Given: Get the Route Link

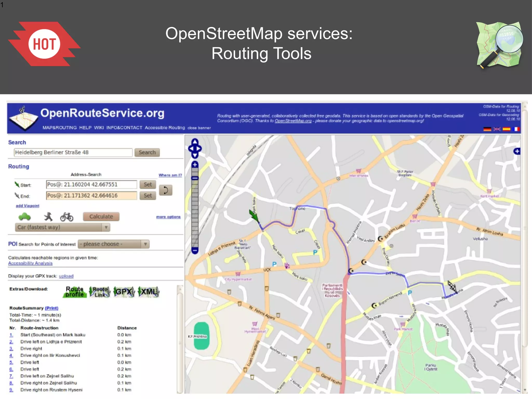Looking at the screenshot, I should coord(100,292).
